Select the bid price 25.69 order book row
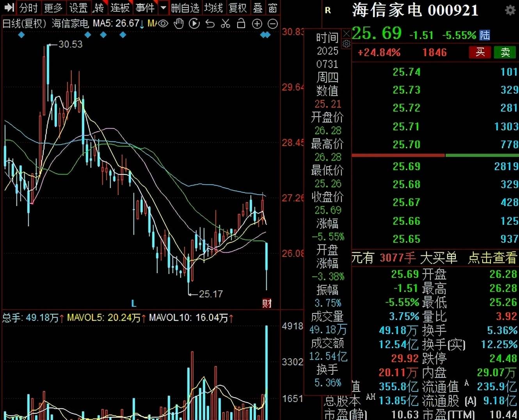This screenshot has height=420, width=519. (x=435, y=166)
